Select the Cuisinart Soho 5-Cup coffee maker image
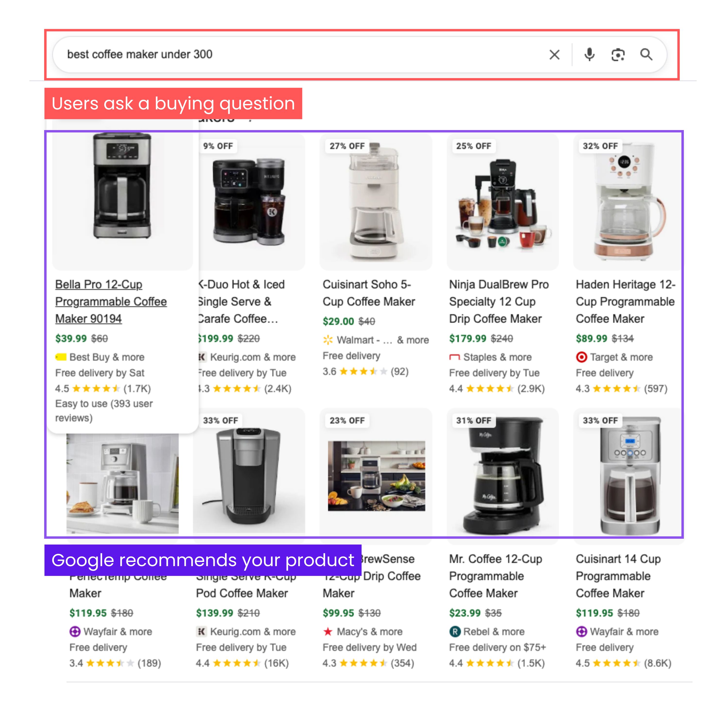Viewport: 728px width, 728px height. 376,202
